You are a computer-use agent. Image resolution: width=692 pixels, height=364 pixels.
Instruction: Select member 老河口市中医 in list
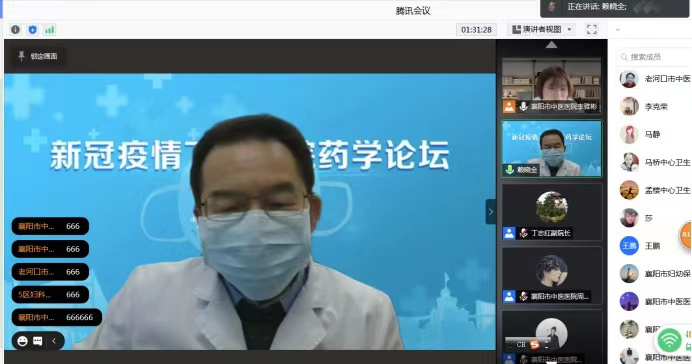(x=654, y=79)
